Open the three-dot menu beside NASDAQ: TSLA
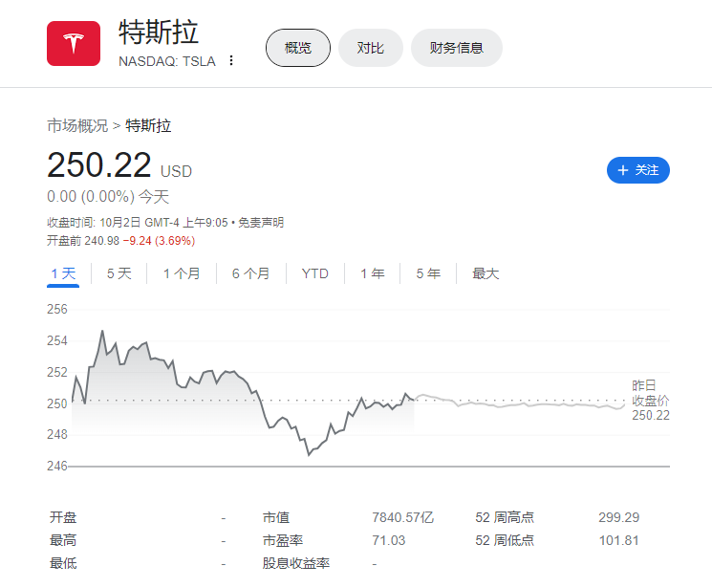Screen dimensions: 712x588 coord(231,60)
